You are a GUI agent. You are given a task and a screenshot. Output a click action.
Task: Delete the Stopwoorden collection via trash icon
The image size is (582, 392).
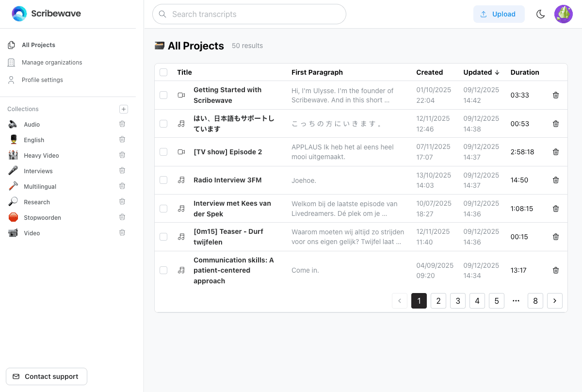(x=122, y=217)
